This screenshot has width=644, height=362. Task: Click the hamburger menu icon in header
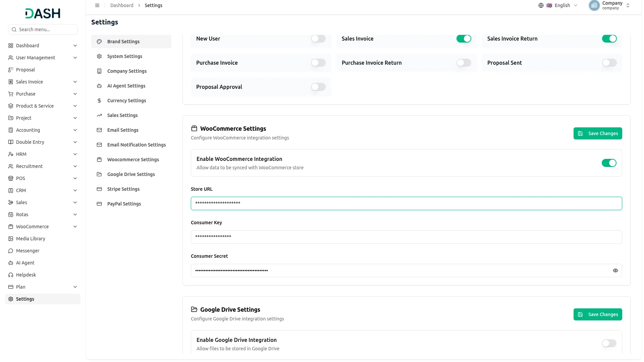(97, 5)
